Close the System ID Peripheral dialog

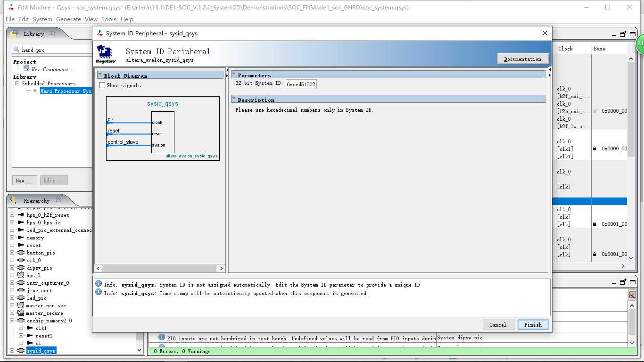coord(545,33)
